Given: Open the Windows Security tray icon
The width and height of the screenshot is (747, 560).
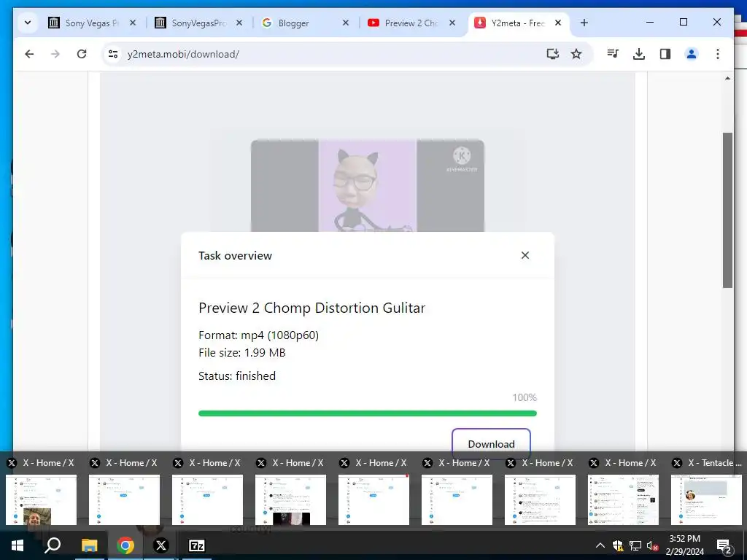Looking at the screenshot, I should pos(618,545).
